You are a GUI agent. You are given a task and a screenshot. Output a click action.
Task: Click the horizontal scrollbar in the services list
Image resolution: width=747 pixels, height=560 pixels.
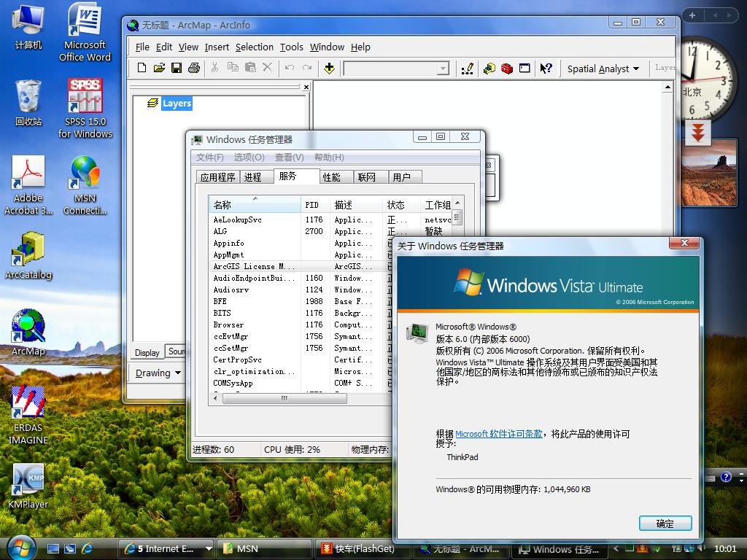pos(285,398)
